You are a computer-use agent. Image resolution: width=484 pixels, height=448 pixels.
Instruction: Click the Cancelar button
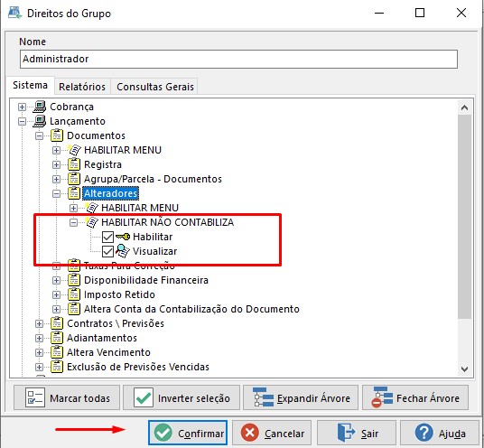272,433
